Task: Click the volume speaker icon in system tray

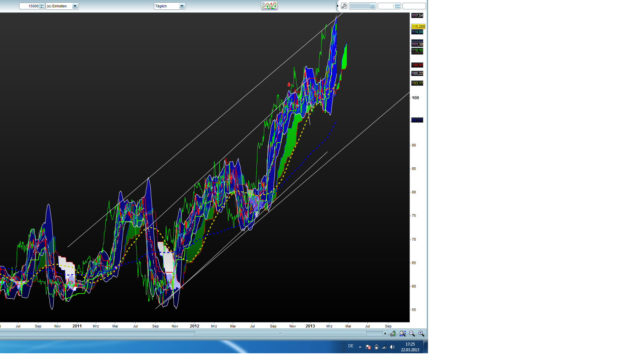Action: point(392,347)
